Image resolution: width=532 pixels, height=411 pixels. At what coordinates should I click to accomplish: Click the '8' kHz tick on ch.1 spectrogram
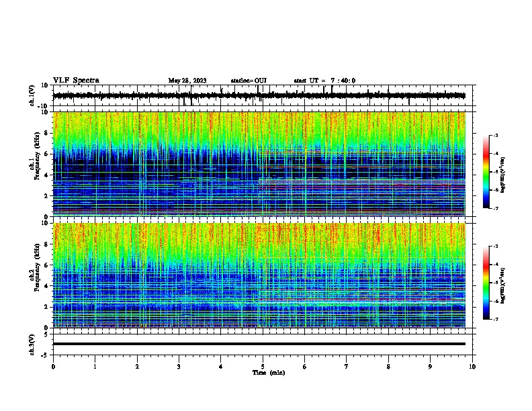46,133
